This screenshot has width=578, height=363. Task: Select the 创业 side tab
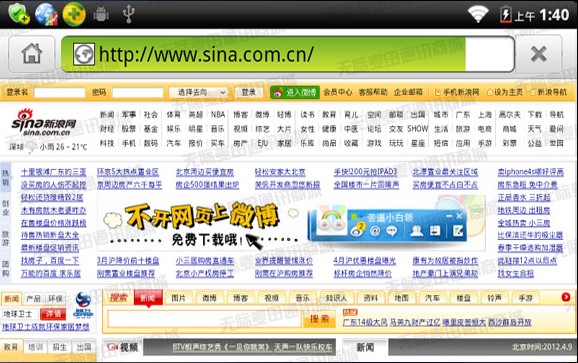click(x=6, y=207)
